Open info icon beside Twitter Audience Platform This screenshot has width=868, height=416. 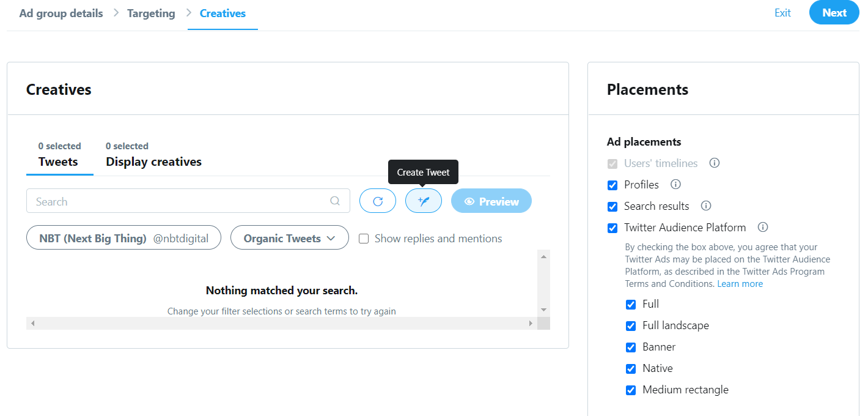coord(763,227)
